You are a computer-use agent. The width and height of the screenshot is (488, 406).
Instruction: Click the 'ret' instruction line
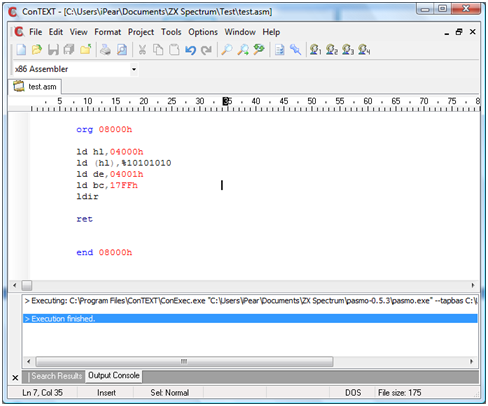point(84,219)
